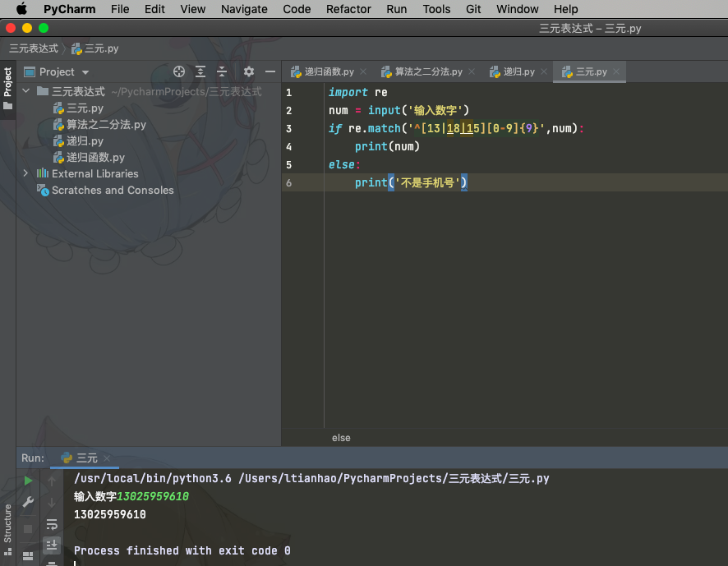Open the Tools menu

click(x=436, y=9)
